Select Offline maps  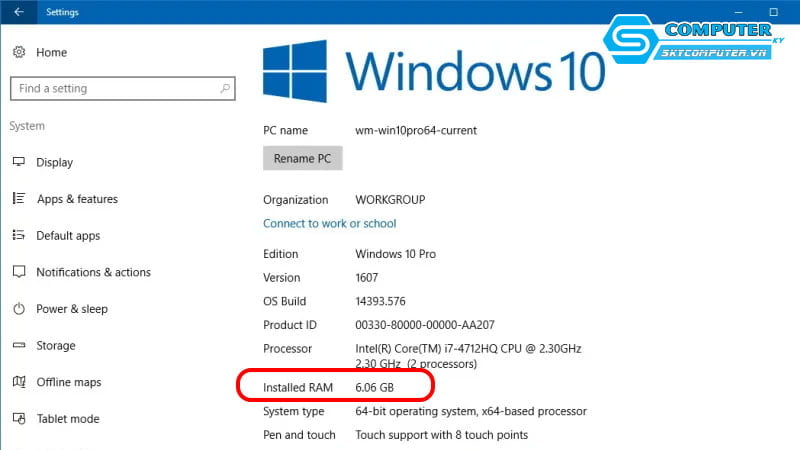click(x=68, y=382)
